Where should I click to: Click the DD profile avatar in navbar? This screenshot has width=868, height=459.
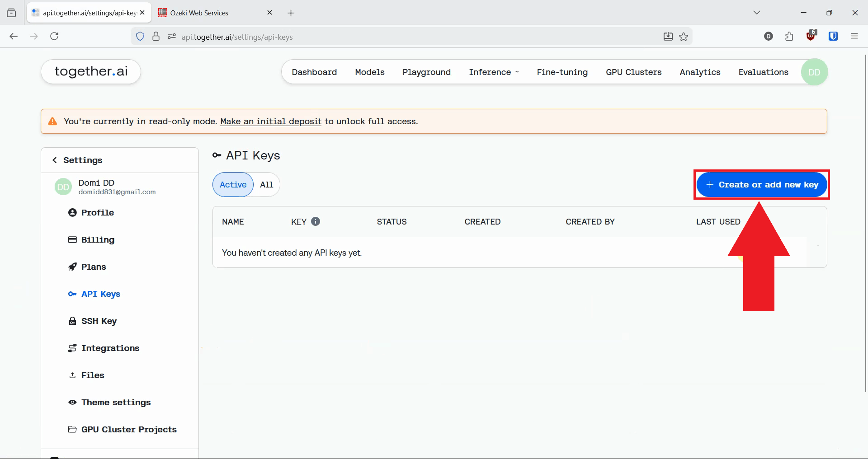pyautogui.click(x=814, y=72)
